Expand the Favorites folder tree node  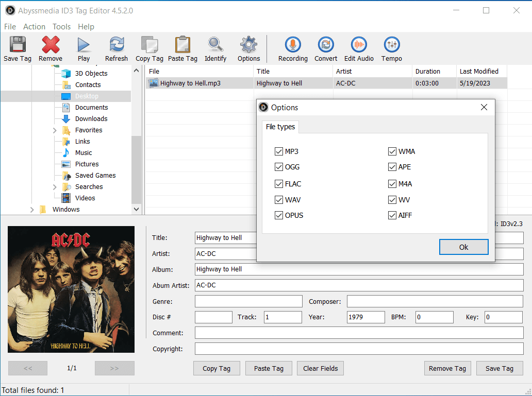pyautogui.click(x=55, y=130)
